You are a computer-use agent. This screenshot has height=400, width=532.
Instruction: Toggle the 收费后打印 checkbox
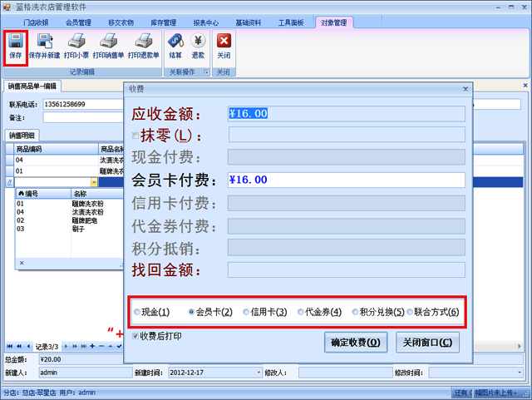pos(135,336)
